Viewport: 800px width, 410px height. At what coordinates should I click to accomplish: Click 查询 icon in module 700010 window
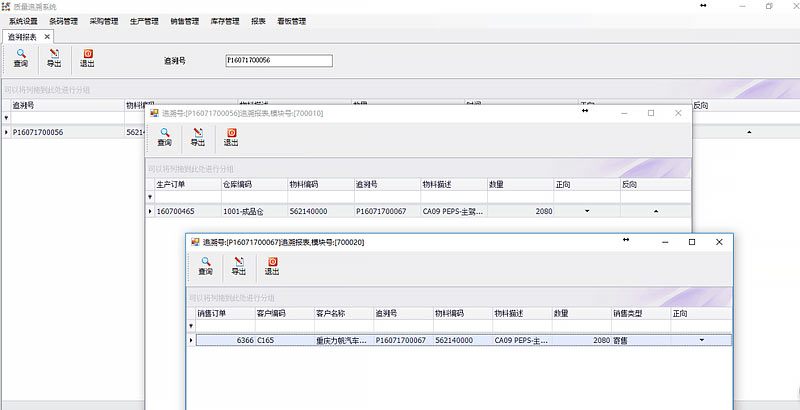164,136
